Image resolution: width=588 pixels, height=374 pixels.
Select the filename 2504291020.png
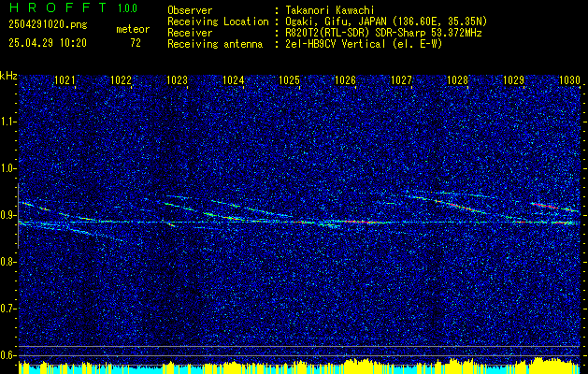tap(48, 24)
